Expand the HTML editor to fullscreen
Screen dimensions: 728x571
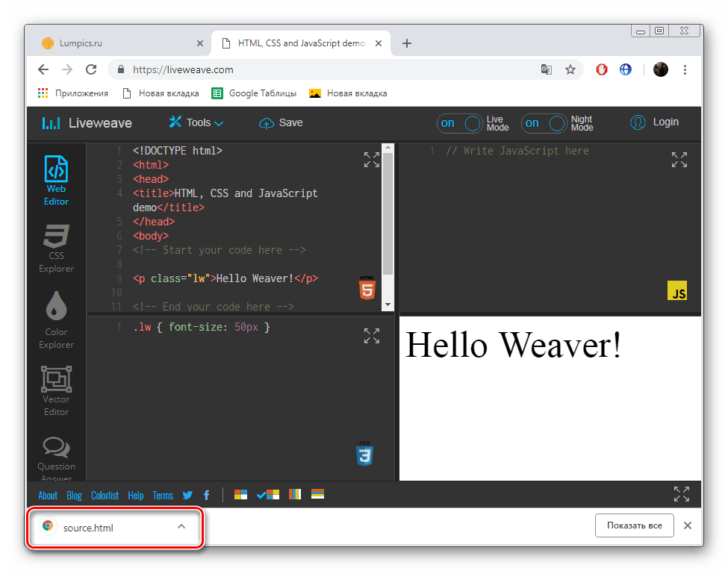[371, 159]
